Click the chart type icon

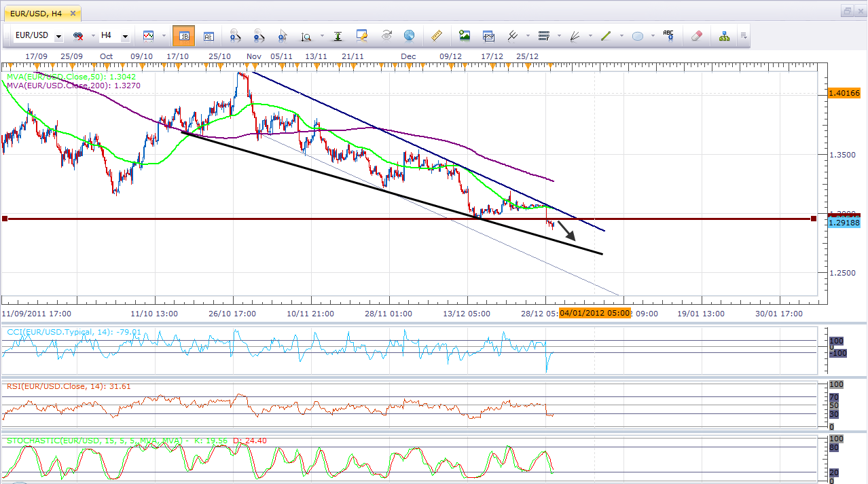pyautogui.click(x=148, y=35)
